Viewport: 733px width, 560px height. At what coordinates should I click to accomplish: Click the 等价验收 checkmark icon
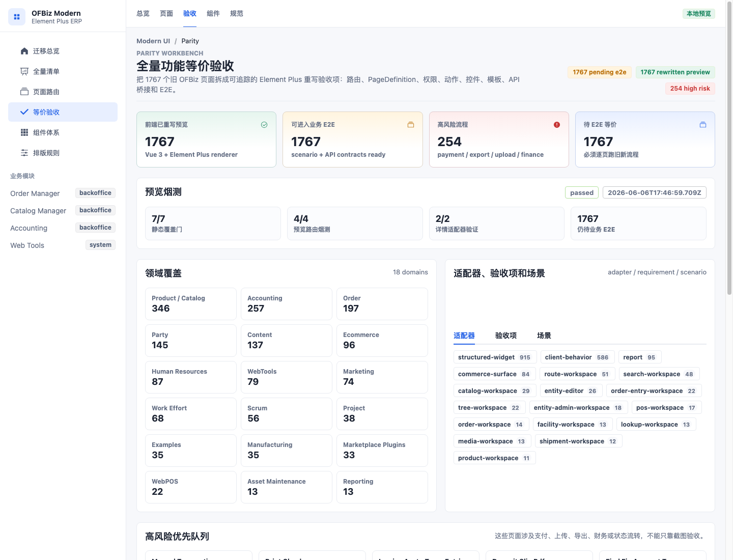pos(24,112)
